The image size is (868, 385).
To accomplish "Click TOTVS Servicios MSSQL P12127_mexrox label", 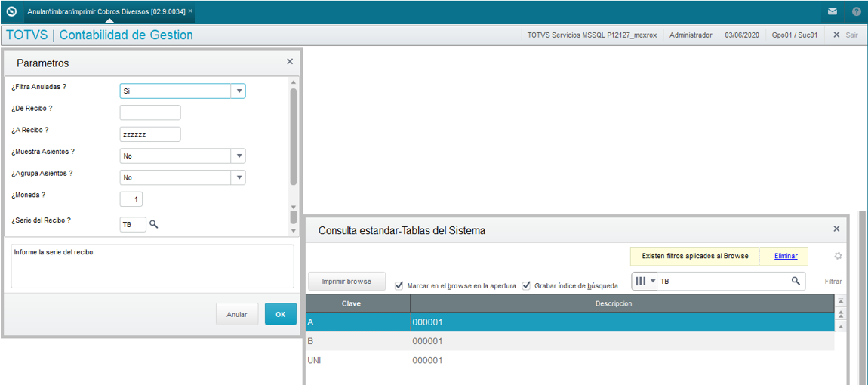I will (x=592, y=35).
